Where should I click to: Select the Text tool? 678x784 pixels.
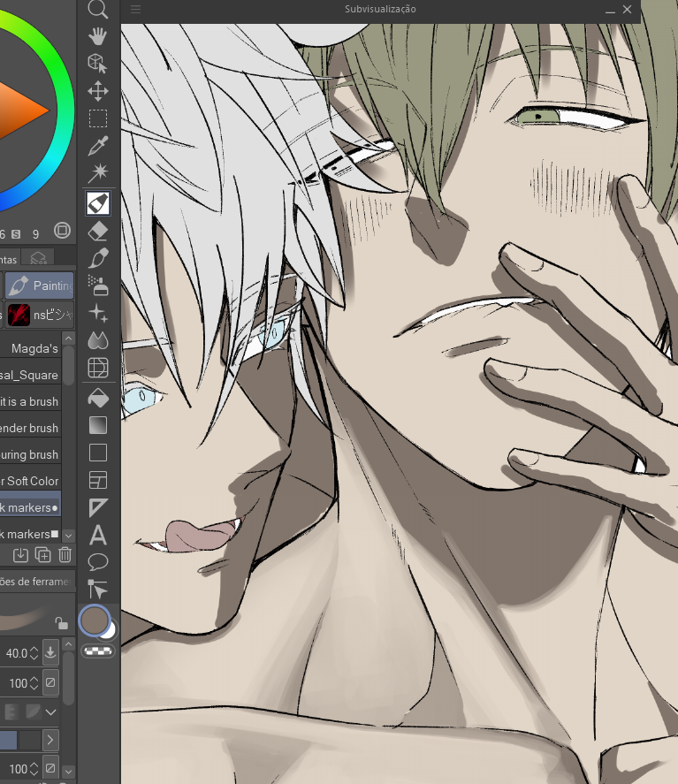[97, 535]
